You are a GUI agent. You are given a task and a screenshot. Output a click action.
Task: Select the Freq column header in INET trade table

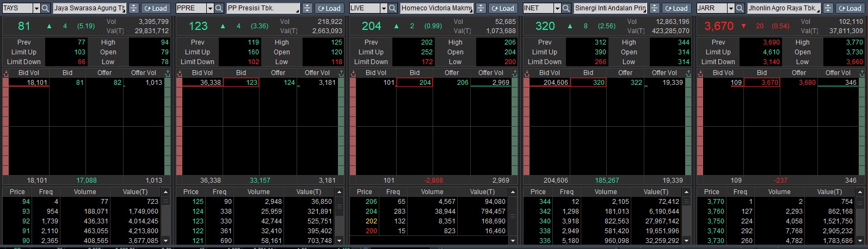[567, 192]
